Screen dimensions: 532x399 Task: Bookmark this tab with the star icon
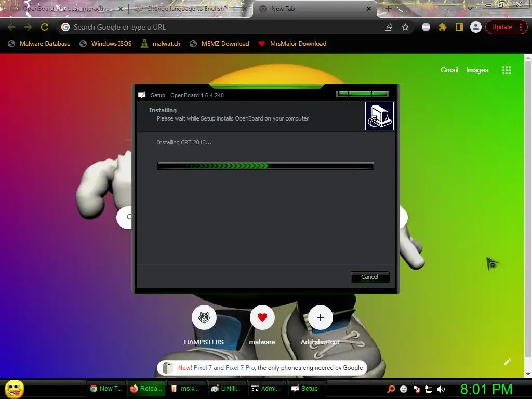tap(405, 27)
